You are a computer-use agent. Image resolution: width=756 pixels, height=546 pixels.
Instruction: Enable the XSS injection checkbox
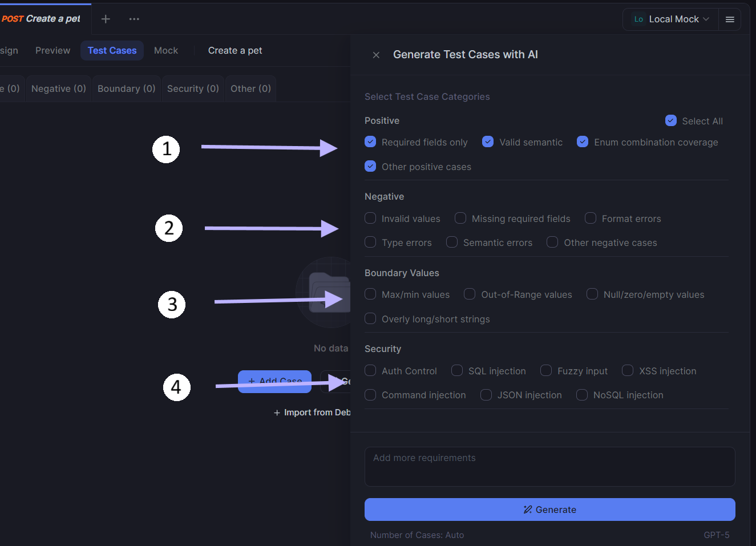628,371
